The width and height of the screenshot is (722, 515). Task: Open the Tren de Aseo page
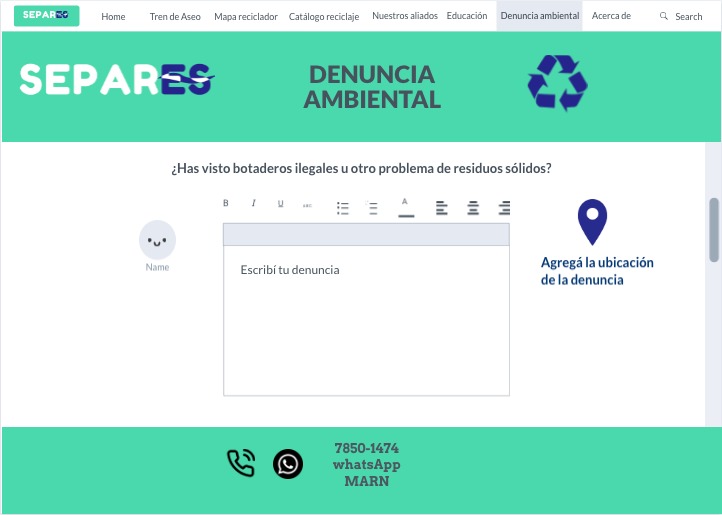tap(175, 17)
